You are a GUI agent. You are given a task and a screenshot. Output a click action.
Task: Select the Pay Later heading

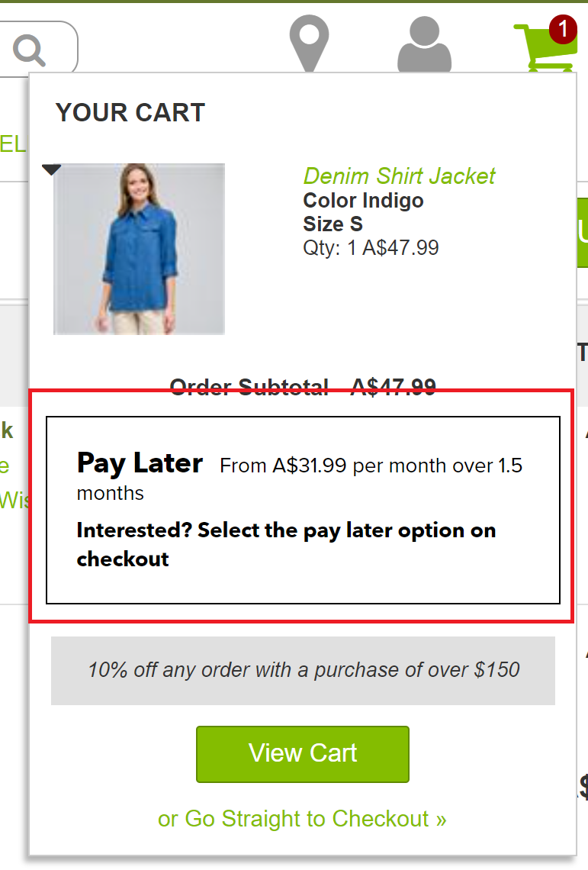coord(140,463)
